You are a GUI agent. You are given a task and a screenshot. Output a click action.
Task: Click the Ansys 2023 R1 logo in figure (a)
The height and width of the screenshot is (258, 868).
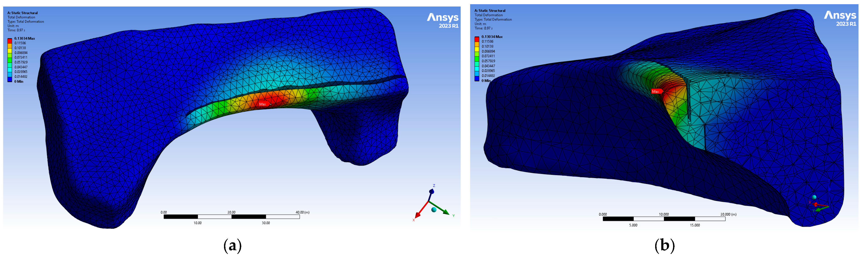(443, 20)
